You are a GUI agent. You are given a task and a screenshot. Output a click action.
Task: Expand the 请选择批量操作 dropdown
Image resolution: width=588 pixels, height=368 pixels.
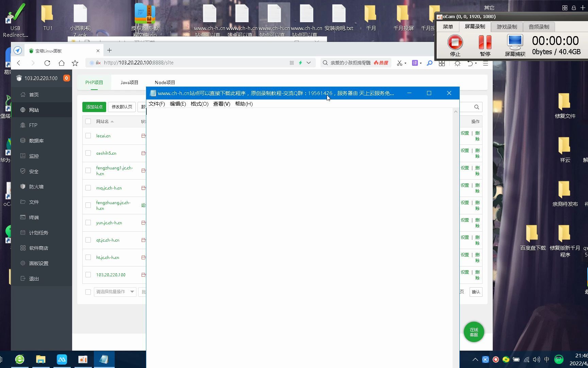[115, 292]
